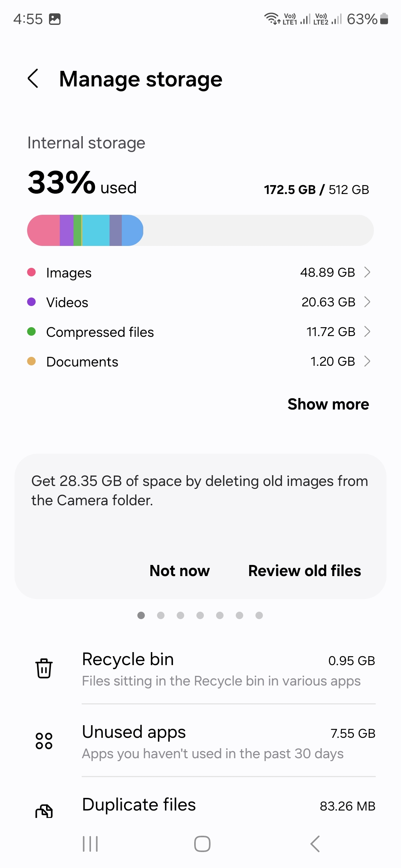The height and width of the screenshot is (868, 401).
Task: Jump to the last suggestion page dot
Action: click(x=259, y=615)
